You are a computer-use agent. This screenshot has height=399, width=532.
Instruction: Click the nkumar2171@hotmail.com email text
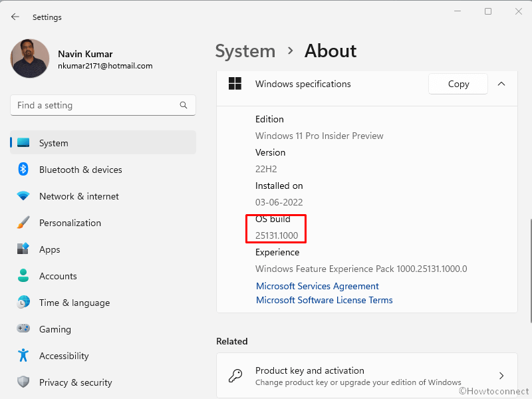(x=105, y=66)
